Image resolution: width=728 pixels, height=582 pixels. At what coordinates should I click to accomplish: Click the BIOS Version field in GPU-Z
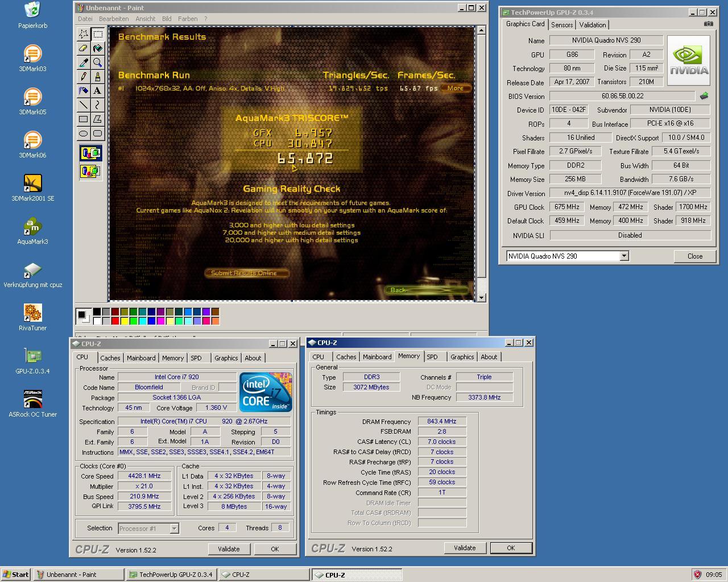[x=622, y=96]
